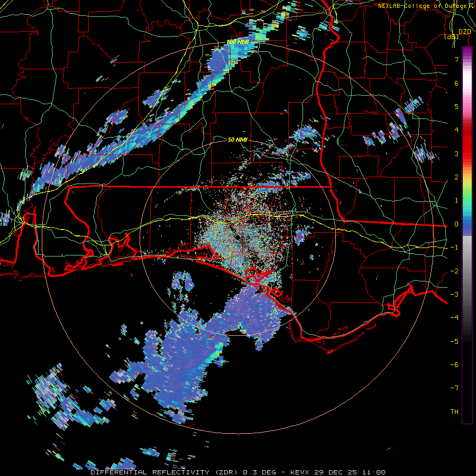
Task: Click the "-6" value on the color scale
Action: point(454,365)
